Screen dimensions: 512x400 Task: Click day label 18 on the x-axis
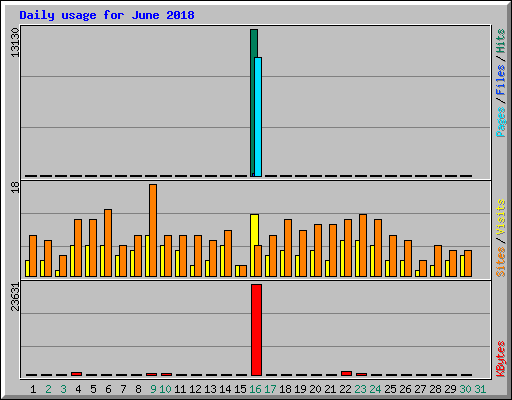285,389
